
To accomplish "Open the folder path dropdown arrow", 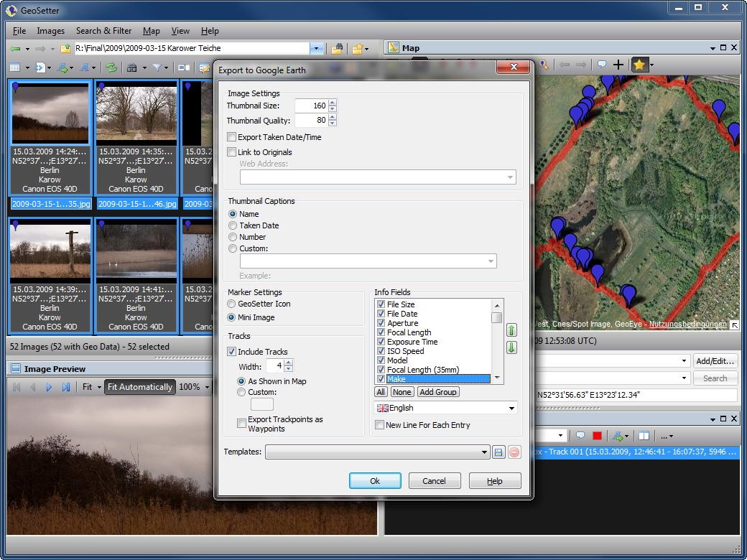I will 317,49.
